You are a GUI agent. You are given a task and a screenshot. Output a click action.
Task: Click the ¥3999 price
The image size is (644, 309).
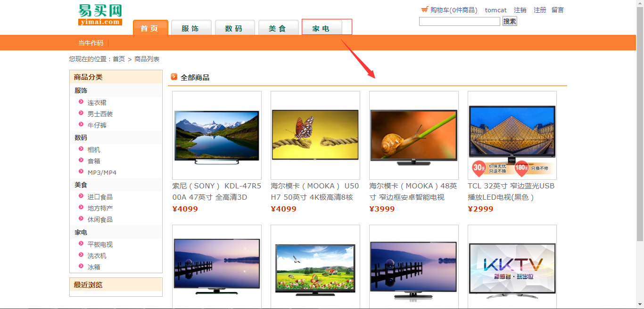pyautogui.click(x=382, y=209)
